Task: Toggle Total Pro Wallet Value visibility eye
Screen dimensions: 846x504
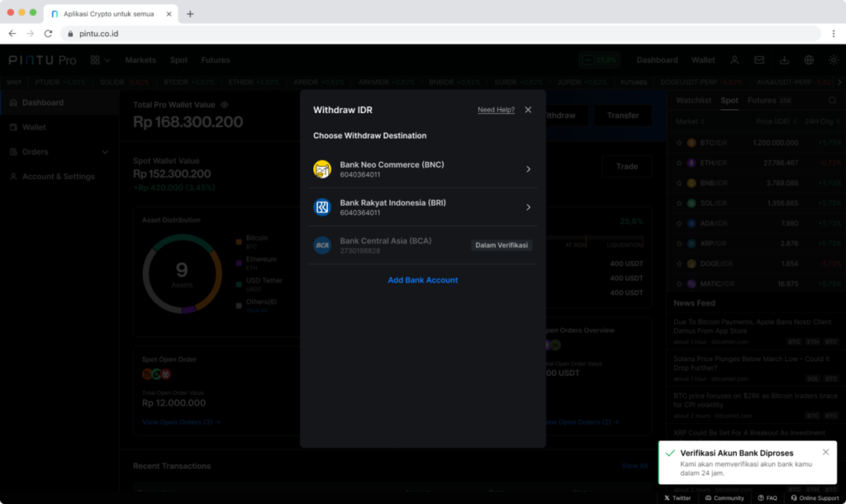Action: 225,105
